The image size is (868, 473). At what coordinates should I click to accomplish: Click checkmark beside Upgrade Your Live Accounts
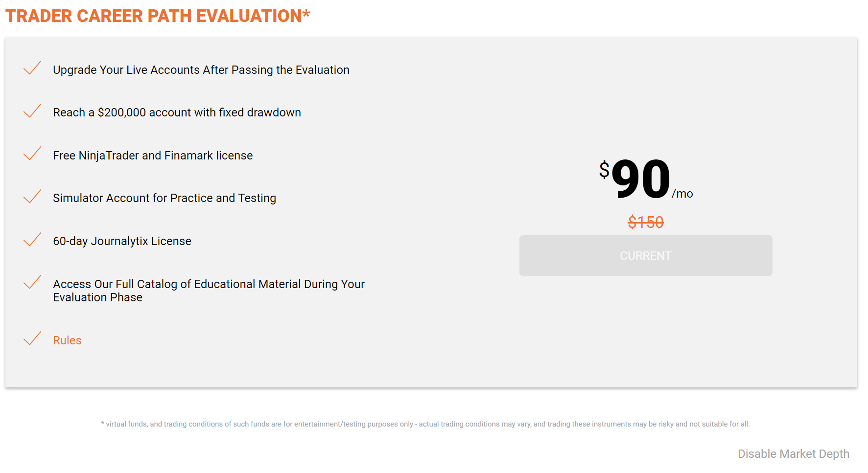32,68
